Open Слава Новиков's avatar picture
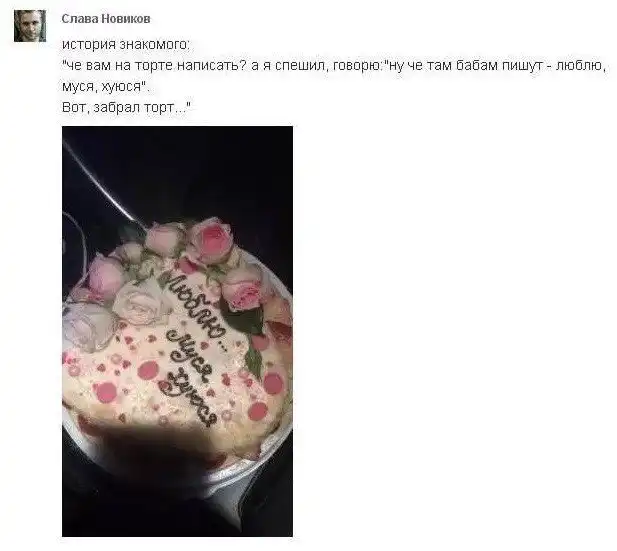Image resolution: width=617 pixels, height=551 pixels. click(30, 26)
